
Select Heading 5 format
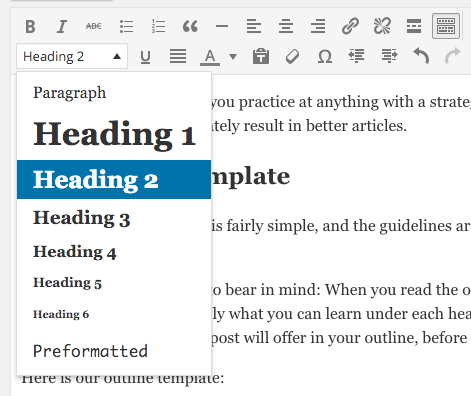tap(114, 283)
